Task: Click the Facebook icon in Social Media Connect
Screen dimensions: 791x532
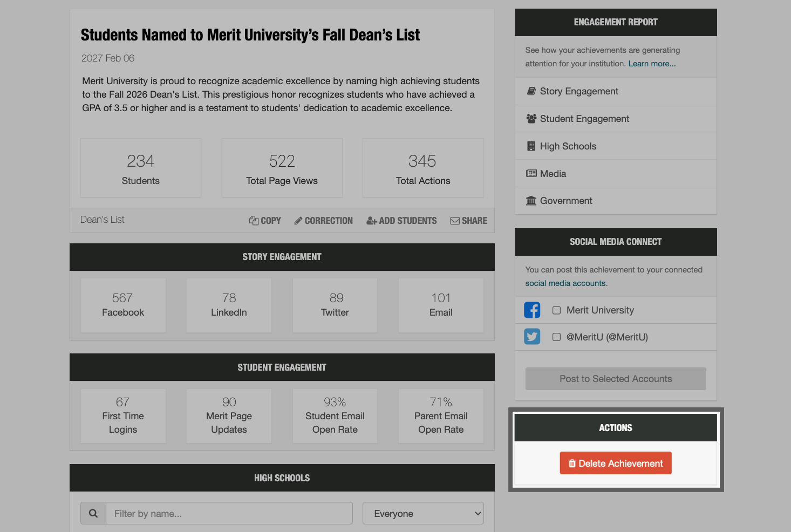Action: click(x=532, y=310)
